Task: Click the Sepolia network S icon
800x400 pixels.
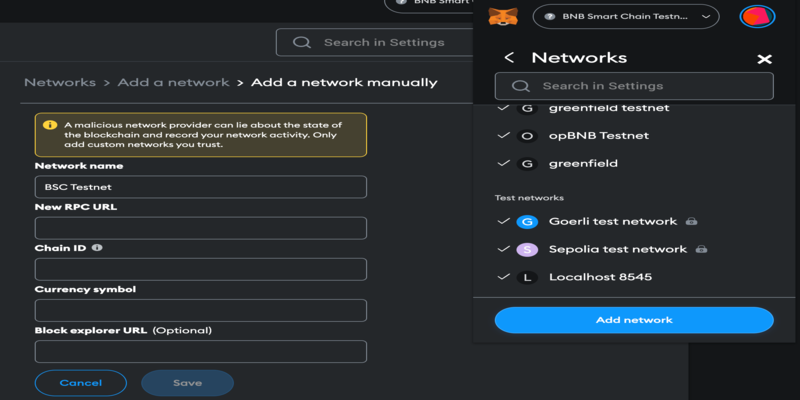Action: [527, 249]
